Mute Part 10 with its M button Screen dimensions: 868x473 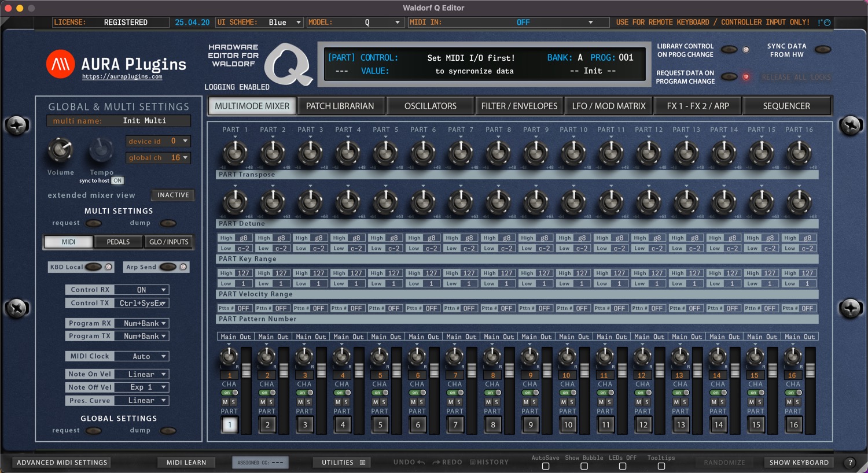click(564, 402)
